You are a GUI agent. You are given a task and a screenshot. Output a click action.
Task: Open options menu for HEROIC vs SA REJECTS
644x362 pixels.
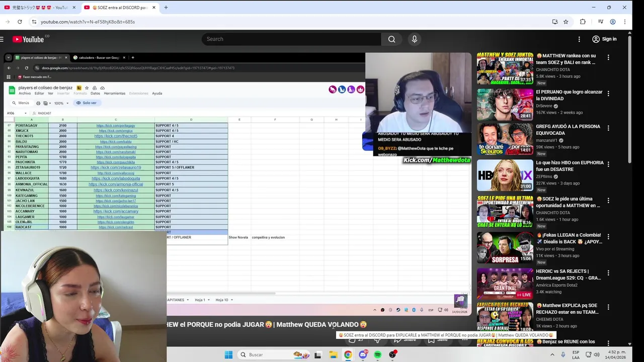[608, 273]
